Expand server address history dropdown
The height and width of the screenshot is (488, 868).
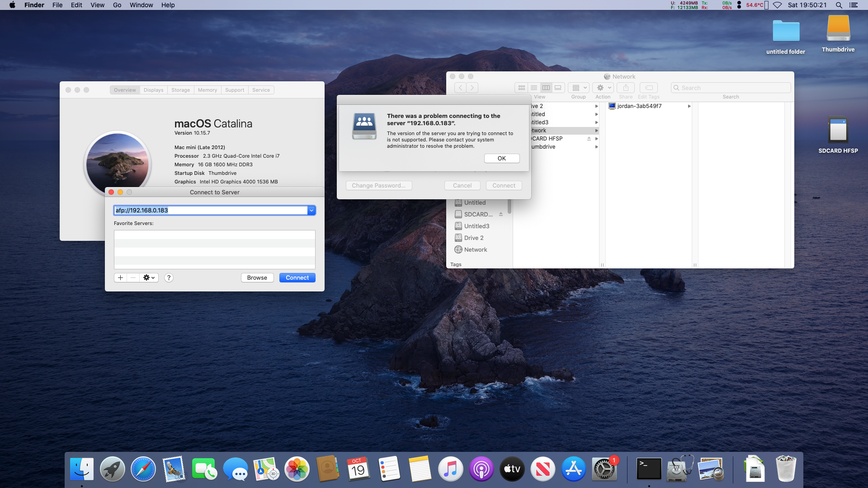[x=311, y=210]
